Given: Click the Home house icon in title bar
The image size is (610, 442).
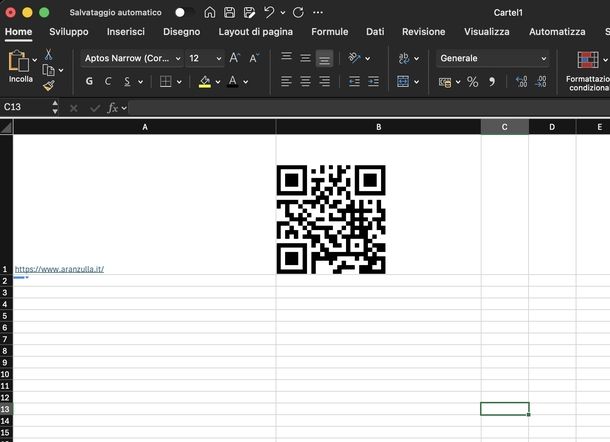Looking at the screenshot, I should pyautogui.click(x=210, y=12).
